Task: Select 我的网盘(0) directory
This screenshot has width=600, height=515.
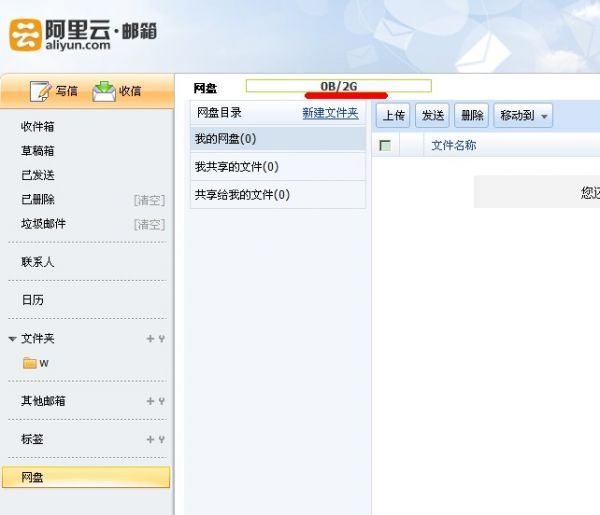Action: pos(278,139)
